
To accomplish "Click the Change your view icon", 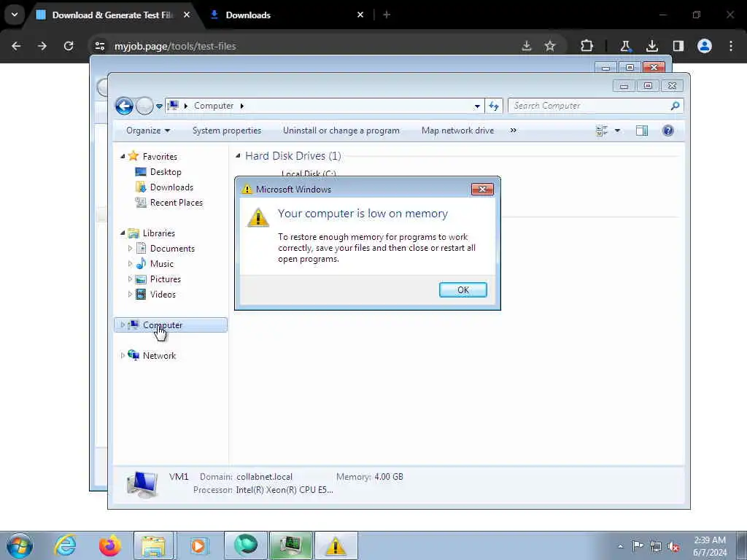I will [602, 131].
